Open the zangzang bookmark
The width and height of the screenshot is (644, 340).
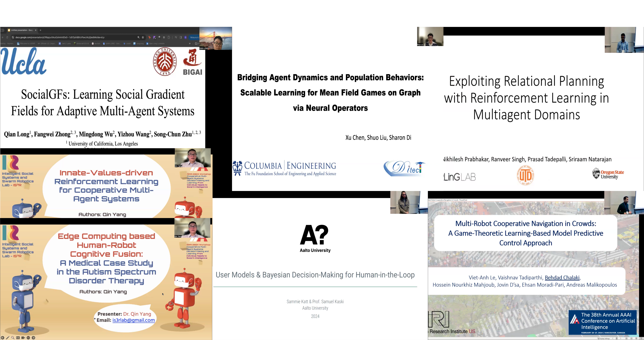[139, 44]
